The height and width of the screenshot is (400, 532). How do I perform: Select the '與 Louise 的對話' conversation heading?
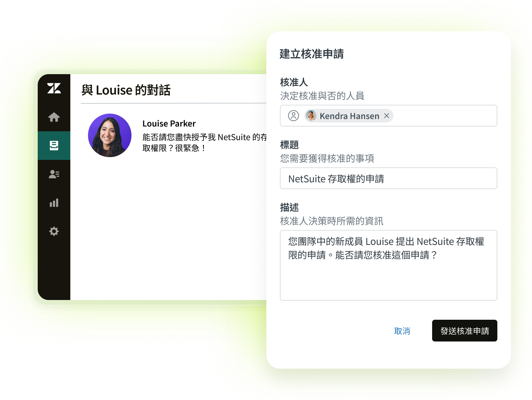click(126, 90)
